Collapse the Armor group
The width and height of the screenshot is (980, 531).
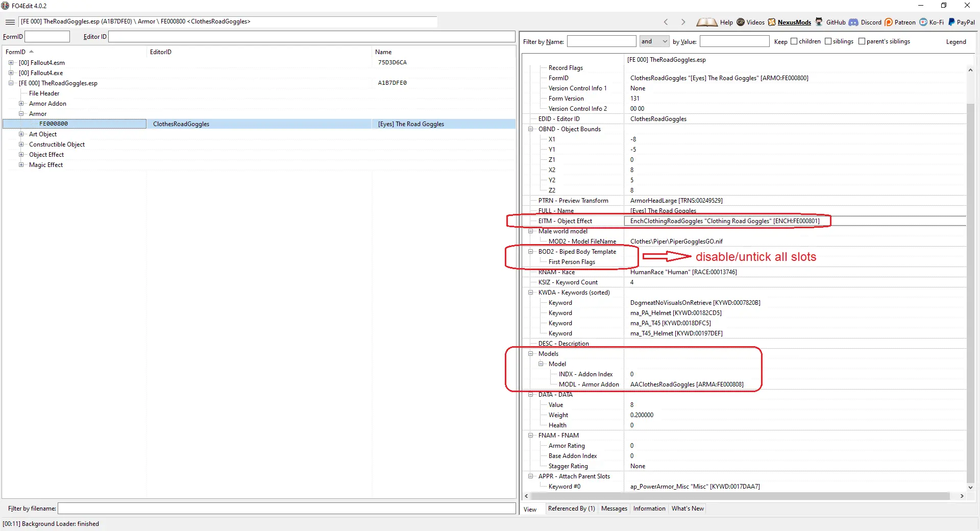pos(21,114)
